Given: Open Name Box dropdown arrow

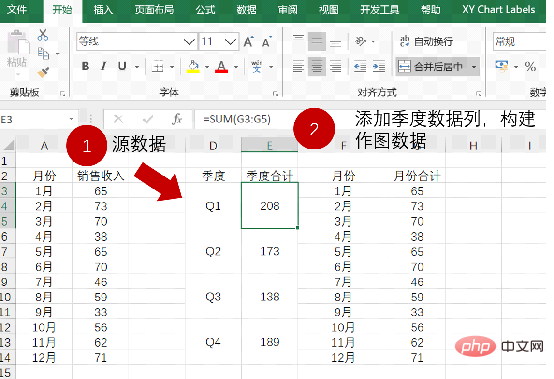Looking at the screenshot, I should pyautogui.click(x=71, y=119).
